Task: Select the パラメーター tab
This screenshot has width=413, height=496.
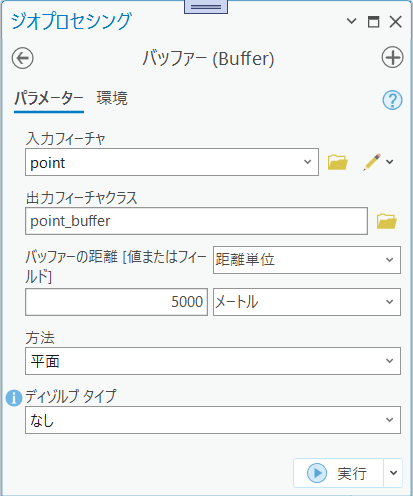Action: coord(49,99)
